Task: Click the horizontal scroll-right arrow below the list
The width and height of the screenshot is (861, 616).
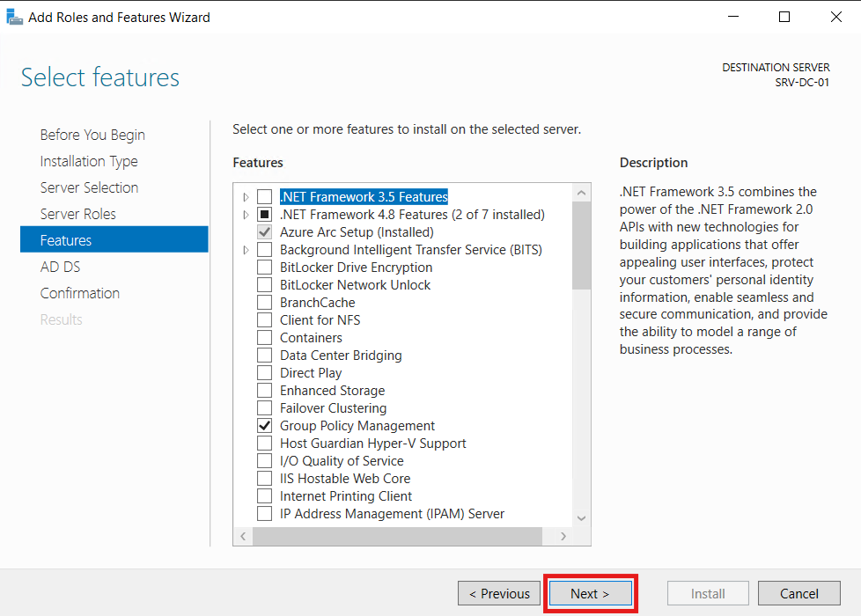Action: [x=563, y=535]
